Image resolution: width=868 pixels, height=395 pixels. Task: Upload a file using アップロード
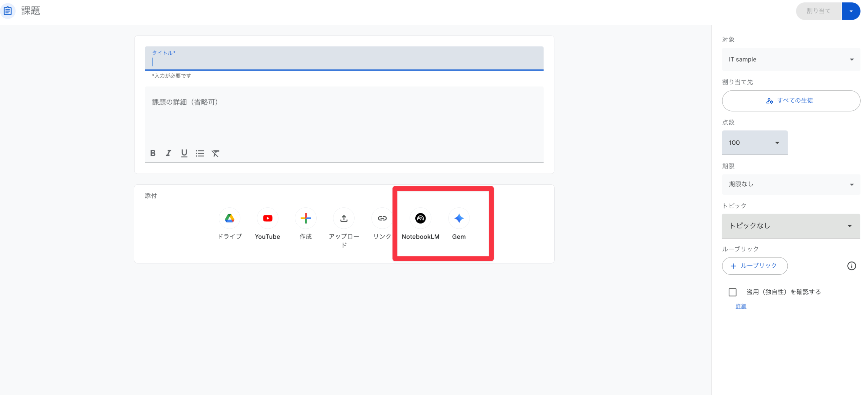[343, 218]
